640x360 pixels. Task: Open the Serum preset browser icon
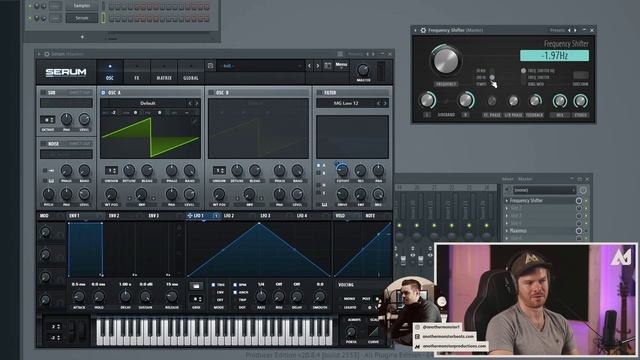[x=327, y=66]
